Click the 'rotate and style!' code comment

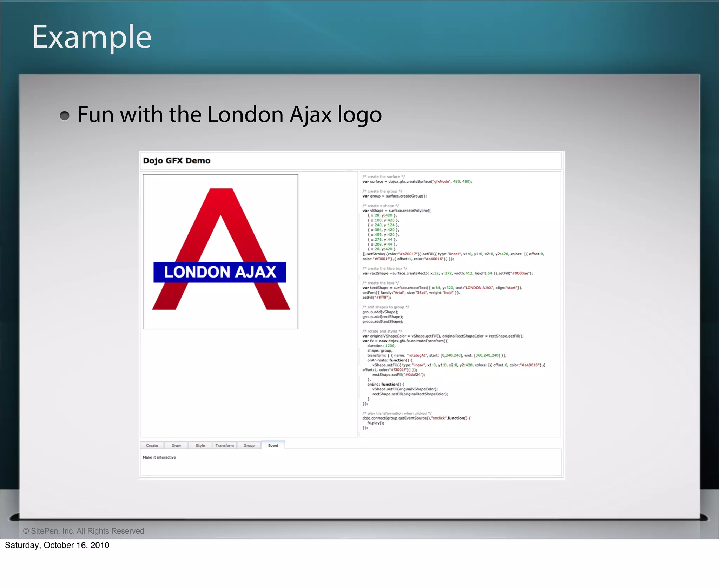[x=382, y=331]
